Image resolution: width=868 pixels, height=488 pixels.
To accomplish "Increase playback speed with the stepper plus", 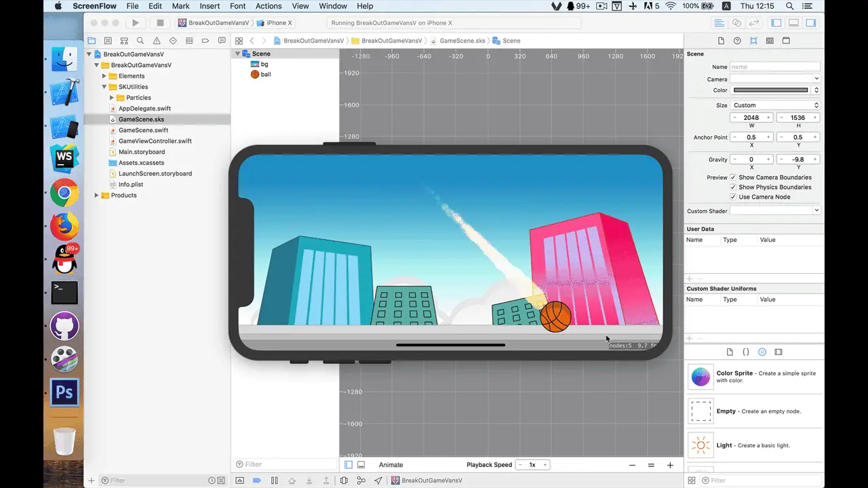I will (545, 465).
